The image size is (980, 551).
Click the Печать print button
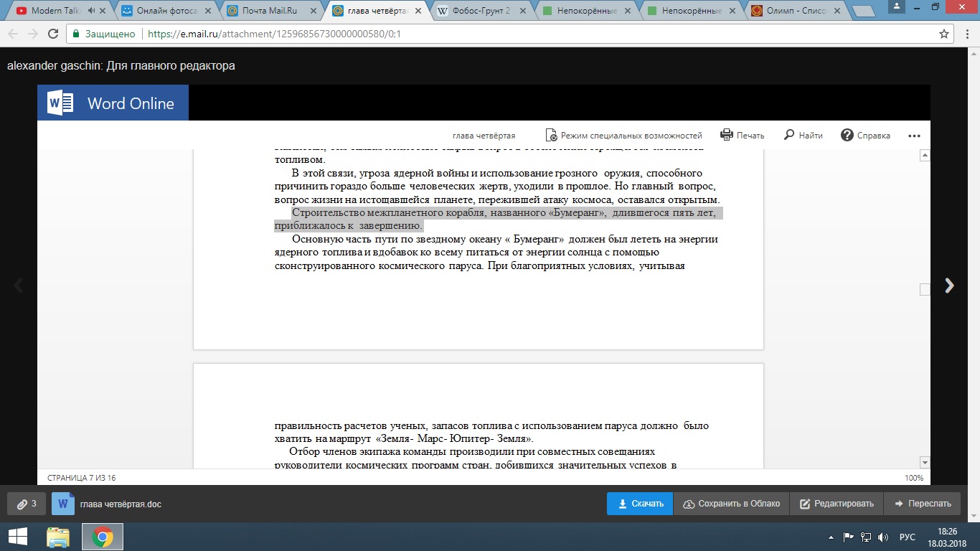(x=743, y=135)
